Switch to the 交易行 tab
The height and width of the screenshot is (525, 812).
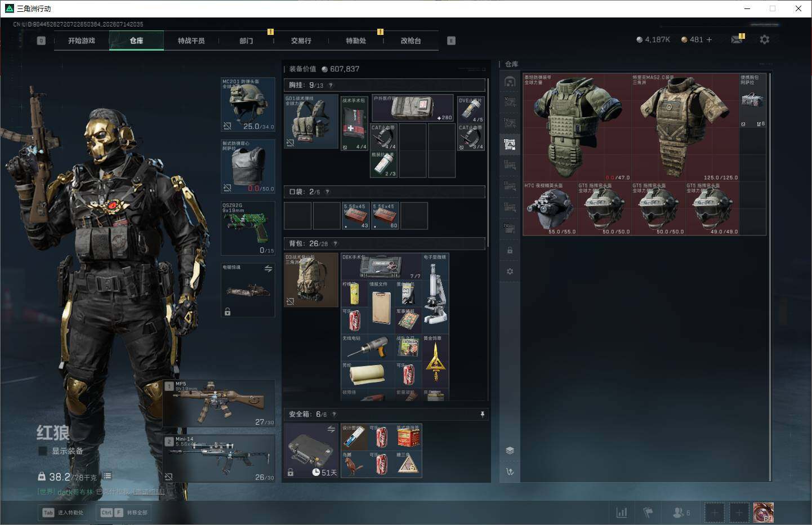(301, 41)
